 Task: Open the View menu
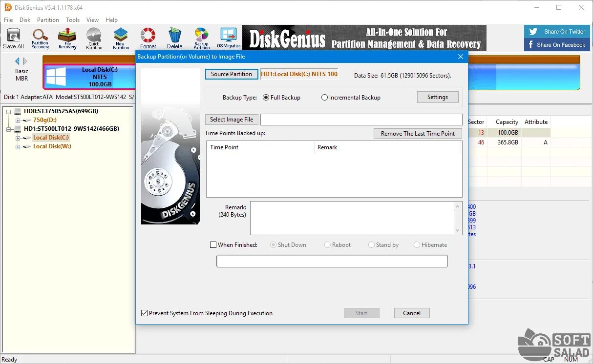tap(92, 20)
